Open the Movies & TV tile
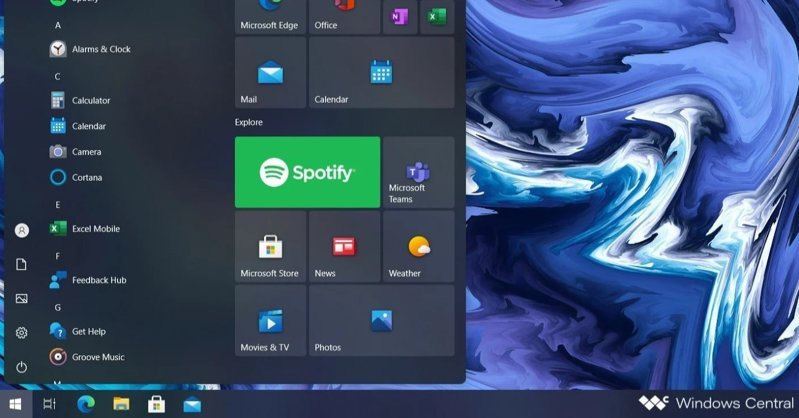Screen dimensions: 799x418 pyautogui.click(x=271, y=321)
